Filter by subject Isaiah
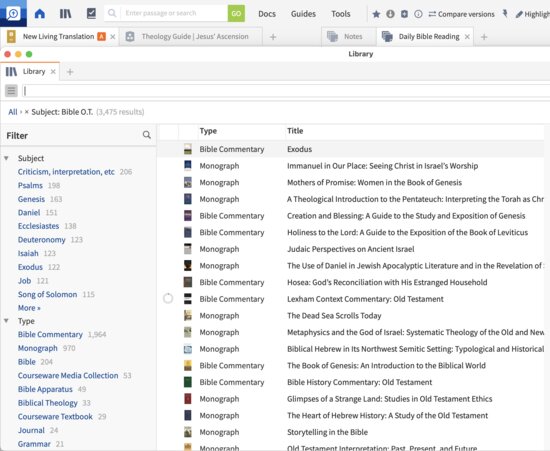Image resolution: width=550 pixels, height=451 pixels. click(x=28, y=253)
